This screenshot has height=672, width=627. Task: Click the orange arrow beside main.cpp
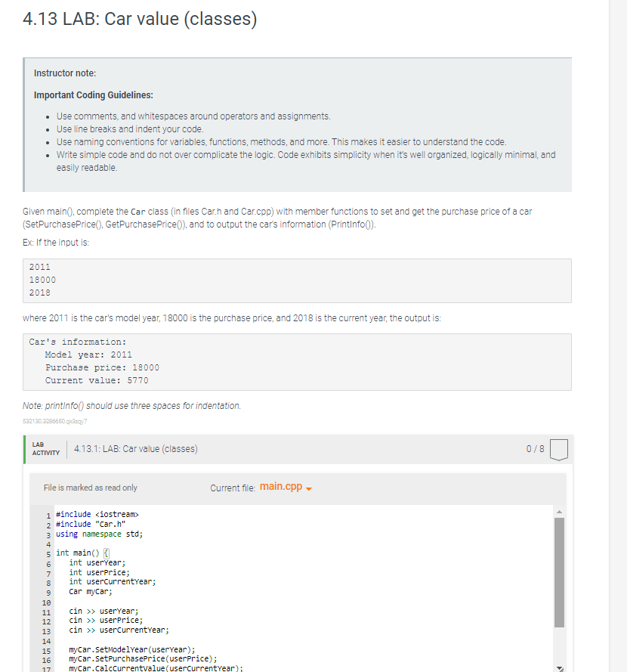click(309, 489)
